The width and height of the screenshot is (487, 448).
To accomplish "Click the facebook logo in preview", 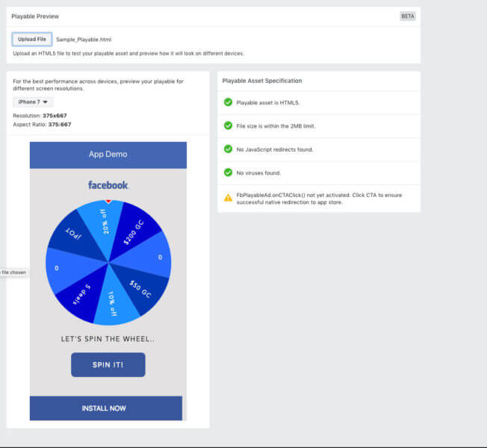I will pos(108,185).
